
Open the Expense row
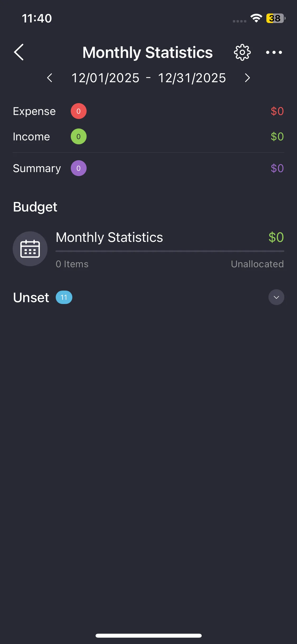[x=34, y=111]
